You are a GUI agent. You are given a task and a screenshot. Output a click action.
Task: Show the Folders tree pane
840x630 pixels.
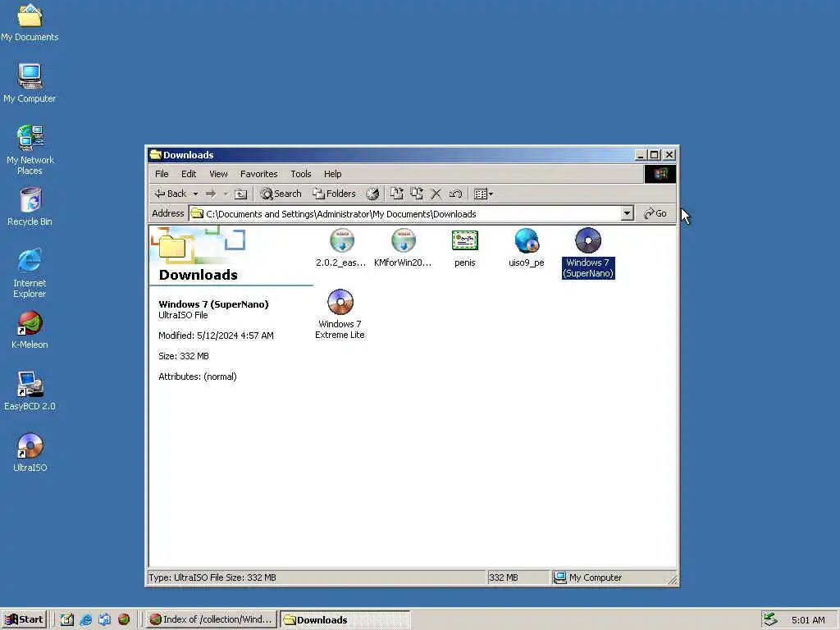pyautogui.click(x=335, y=194)
